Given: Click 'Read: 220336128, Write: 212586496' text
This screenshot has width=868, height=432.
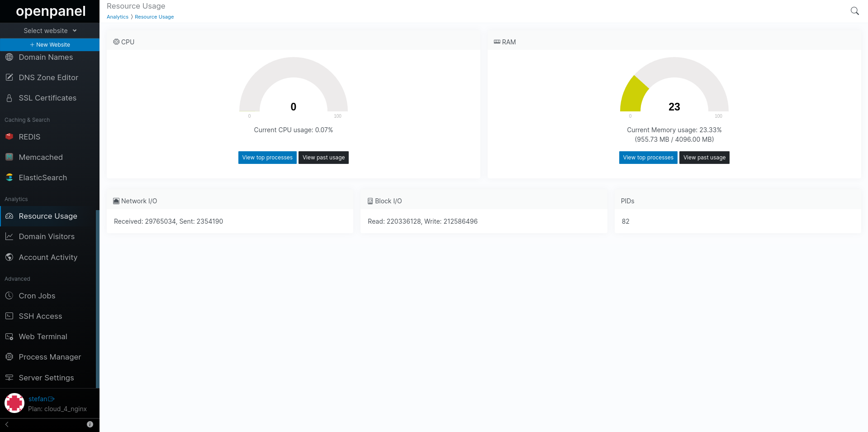Looking at the screenshot, I should point(422,221).
